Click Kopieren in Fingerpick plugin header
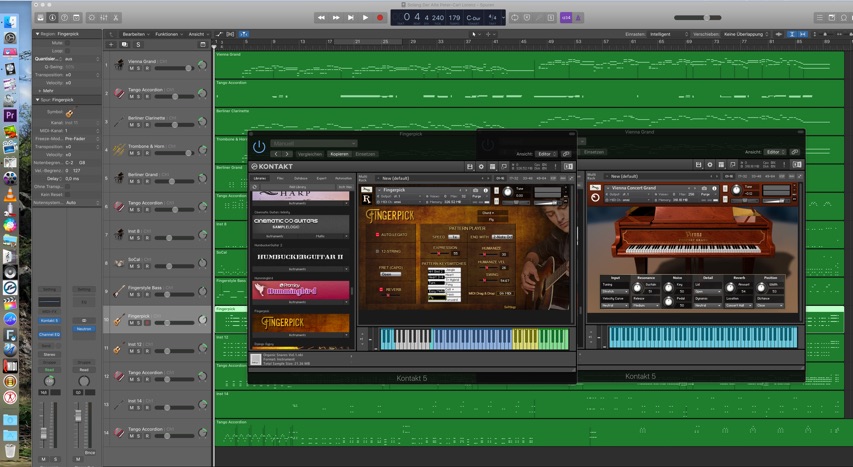Image resolution: width=853 pixels, height=467 pixels. click(x=339, y=154)
